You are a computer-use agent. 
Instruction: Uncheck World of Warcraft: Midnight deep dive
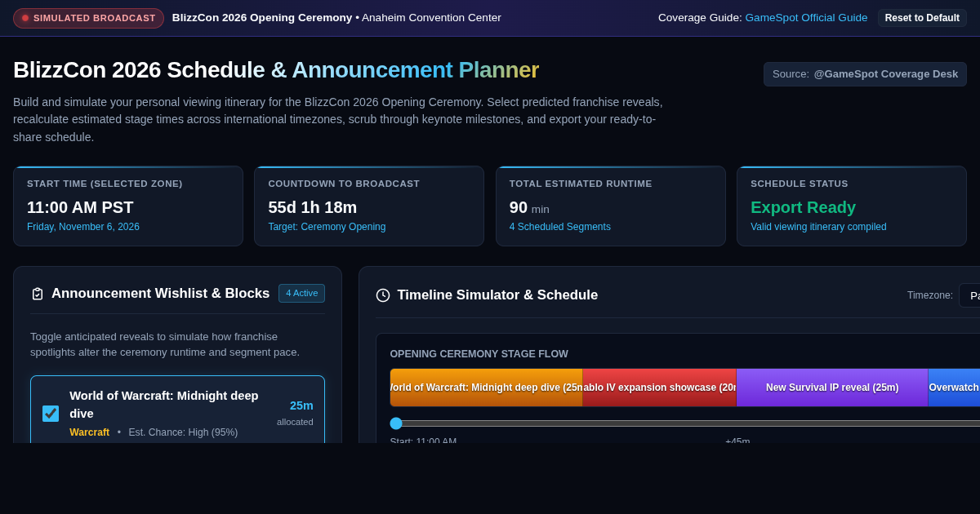coord(51,414)
